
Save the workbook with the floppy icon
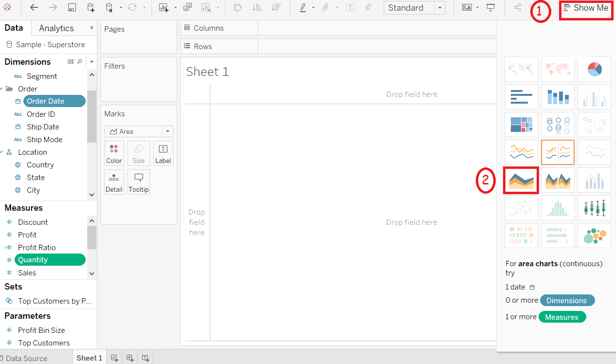click(x=72, y=8)
